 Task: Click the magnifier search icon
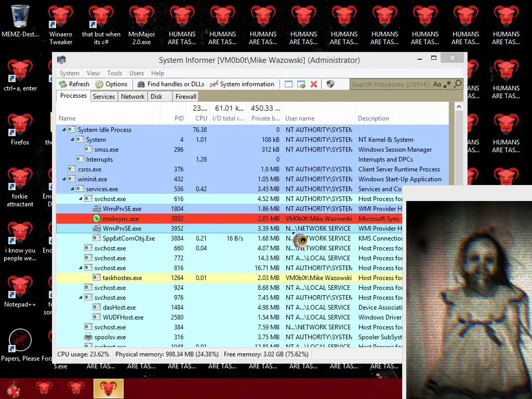[458, 84]
